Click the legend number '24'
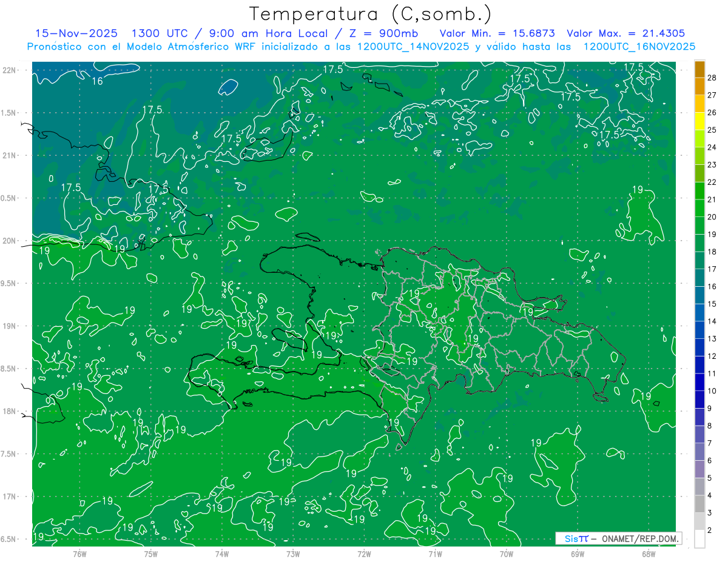Image resolution: width=728 pixels, height=562 pixels. point(712,147)
